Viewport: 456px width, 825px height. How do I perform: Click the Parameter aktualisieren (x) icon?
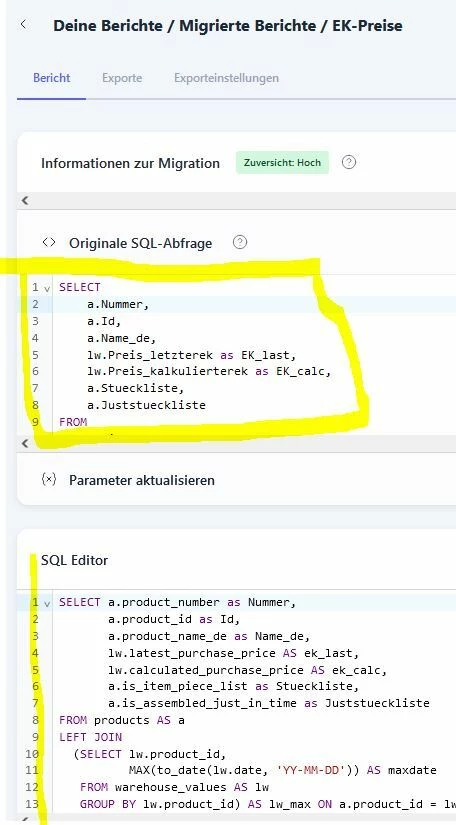click(48, 479)
